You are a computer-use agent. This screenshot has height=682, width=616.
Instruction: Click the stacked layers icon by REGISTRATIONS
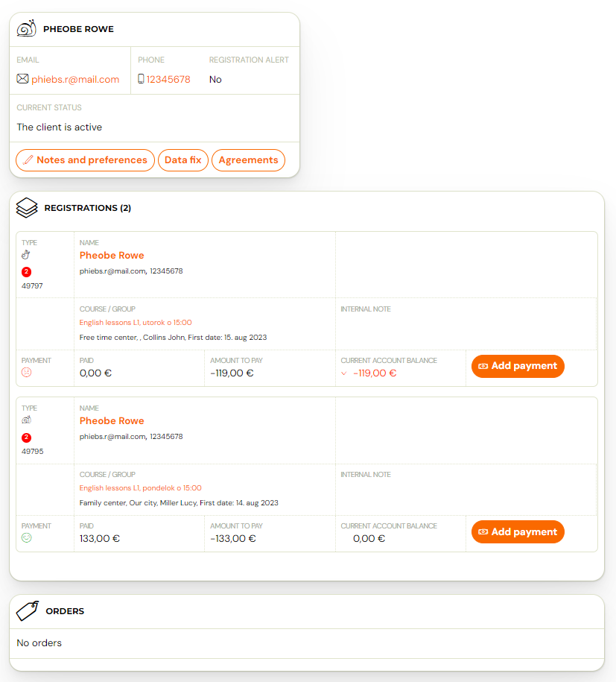click(x=27, y=207)
